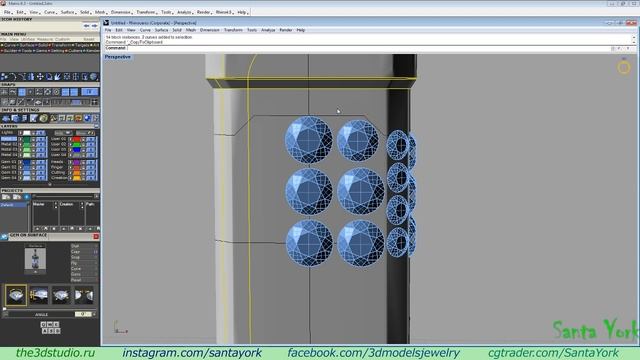Close the Gem On Surface panel
The image size is (640, 360).
click(x=96, y=236)
